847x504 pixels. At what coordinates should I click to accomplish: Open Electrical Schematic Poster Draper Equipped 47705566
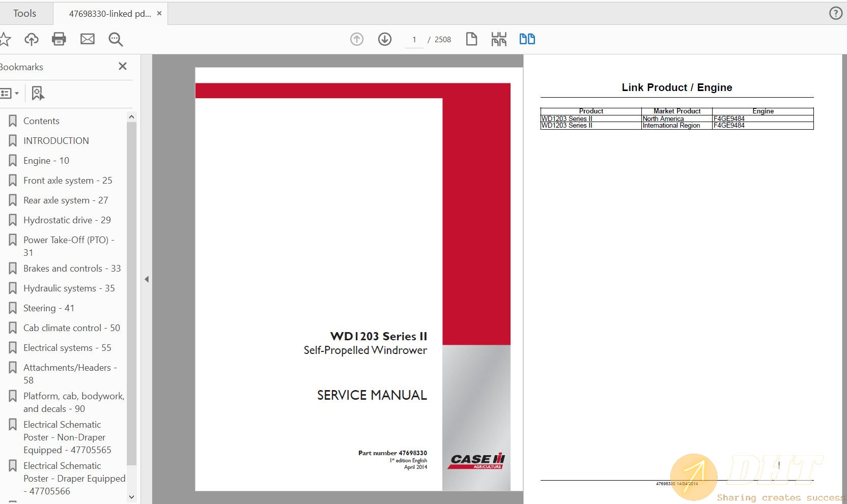click(74, 479)
